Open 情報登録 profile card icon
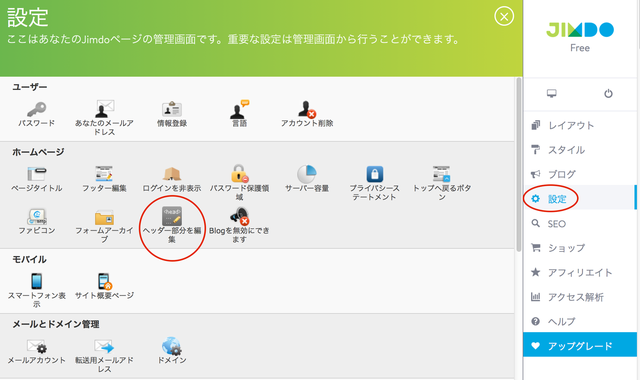The image size is (640, 380). pyautogui.click(x=172, y=109)
